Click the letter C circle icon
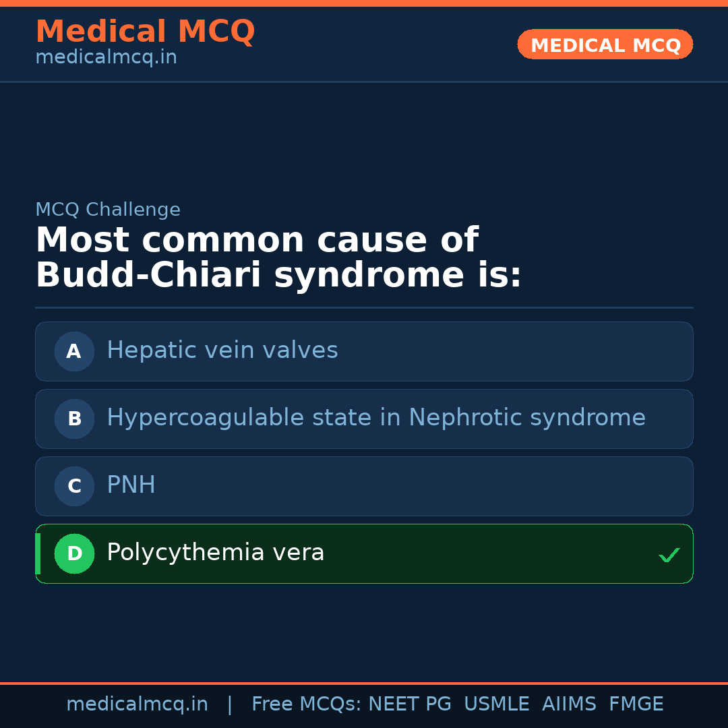Screen dimensions: 728x728 74,486
